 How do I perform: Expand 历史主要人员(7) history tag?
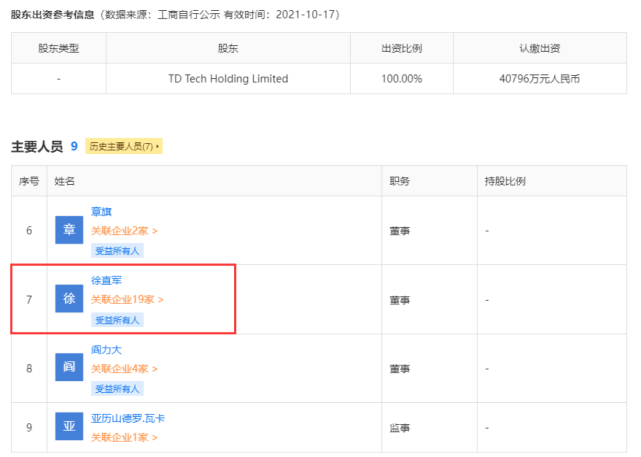pyautogui.click(x=124, y=146)
